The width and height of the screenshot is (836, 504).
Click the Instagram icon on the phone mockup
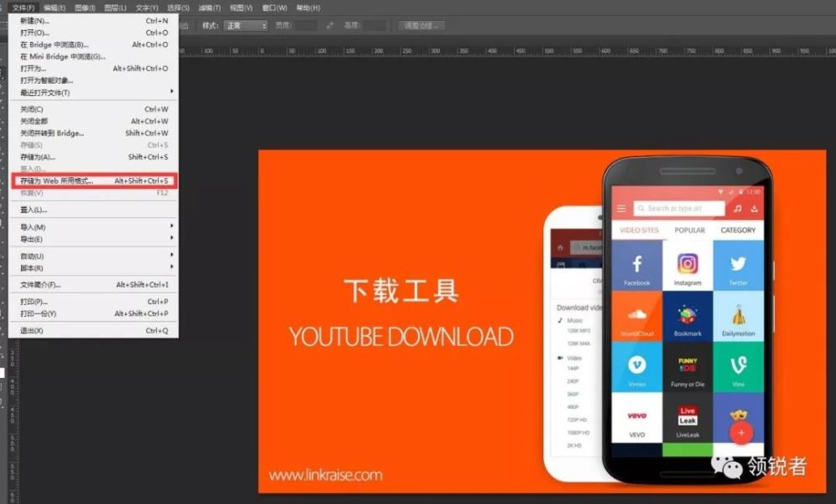point(687,266)
